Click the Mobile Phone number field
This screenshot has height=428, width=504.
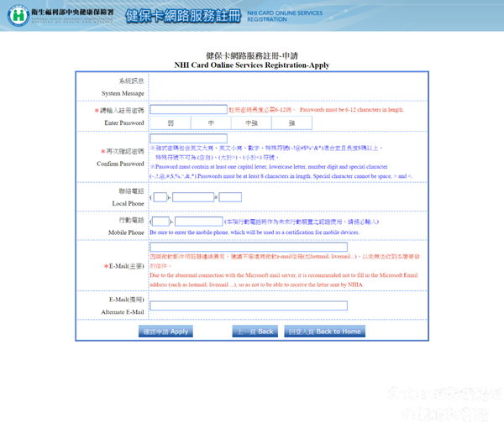click(198, 222)
